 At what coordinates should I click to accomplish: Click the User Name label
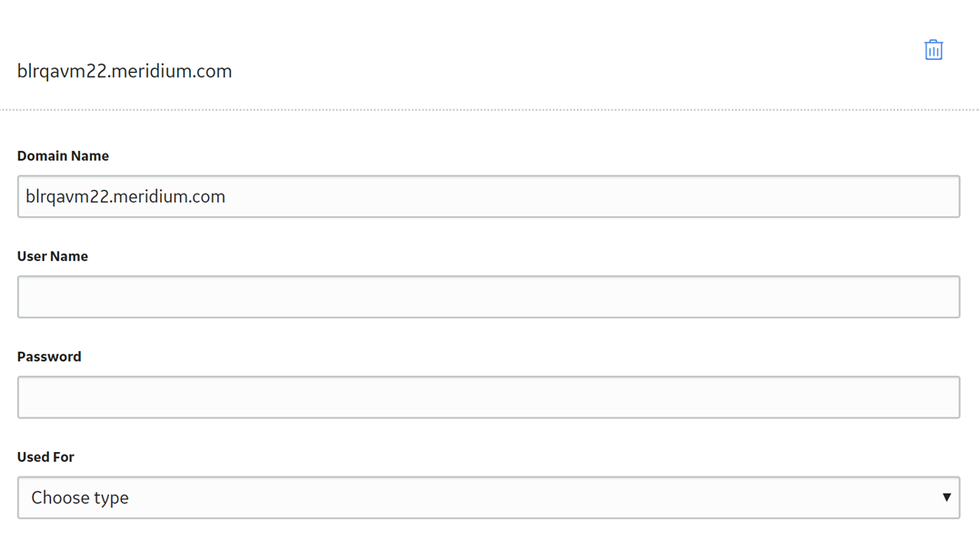tap(53, 256)
